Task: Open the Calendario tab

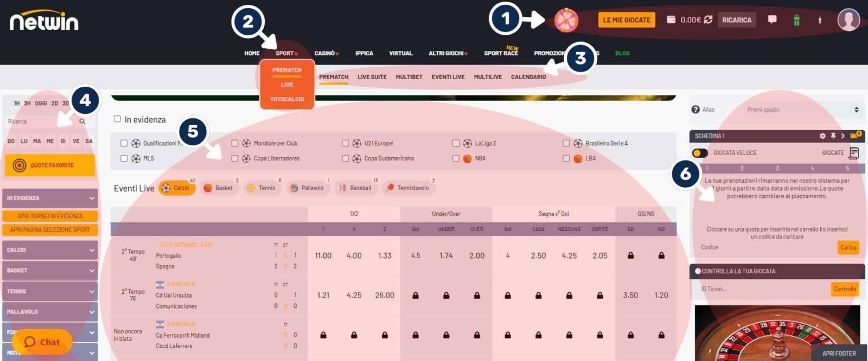Action: (528, 77)
